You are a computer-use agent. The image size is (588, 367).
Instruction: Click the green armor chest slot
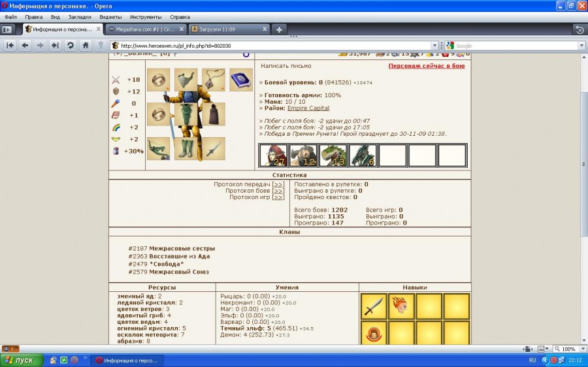(186, 114)
